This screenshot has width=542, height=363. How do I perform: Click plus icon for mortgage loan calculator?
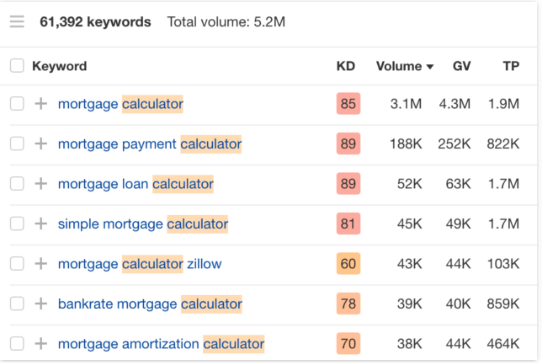[x=41, y=184]
